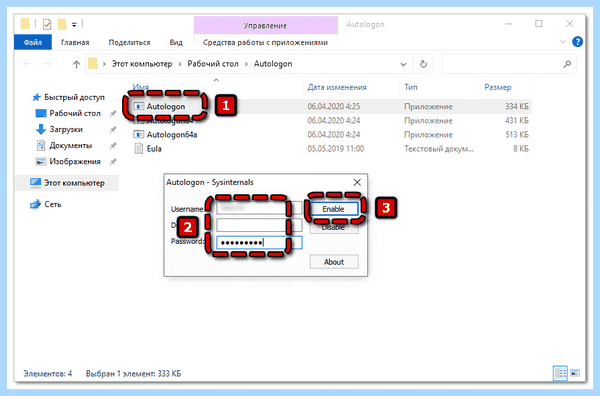The image size is (600, 396).
Task: Open the address bar history dropdown
Action: pos(403,64)
